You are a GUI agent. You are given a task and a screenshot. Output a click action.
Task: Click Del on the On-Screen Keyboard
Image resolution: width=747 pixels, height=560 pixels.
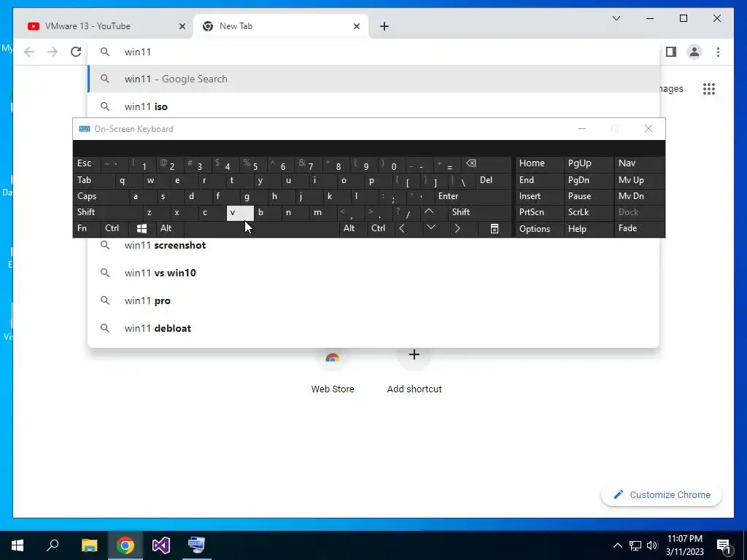493,180
